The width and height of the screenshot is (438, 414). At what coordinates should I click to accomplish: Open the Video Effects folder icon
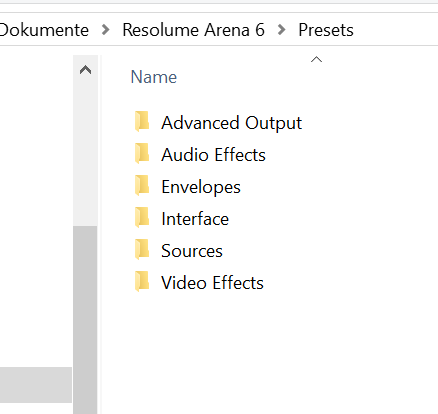142,282
